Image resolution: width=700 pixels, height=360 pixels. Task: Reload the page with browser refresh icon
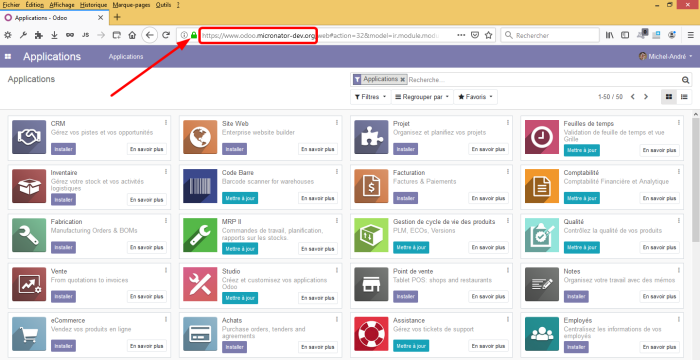166,35
